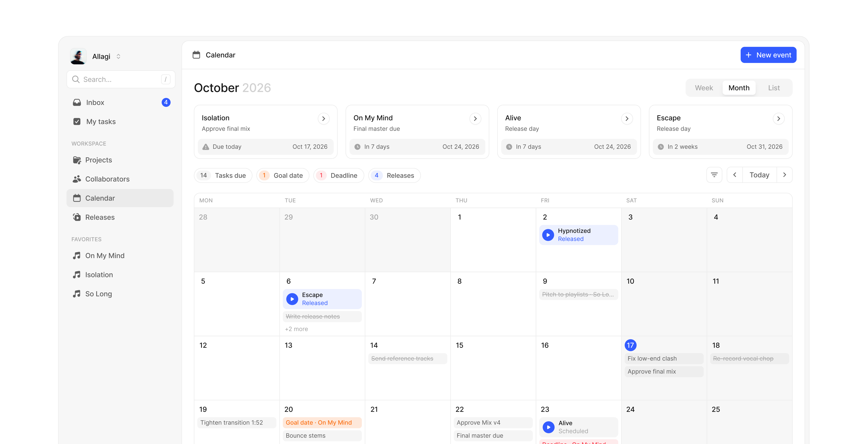
Task: Open Alive card chevron
Action: [x=627, y=119]
